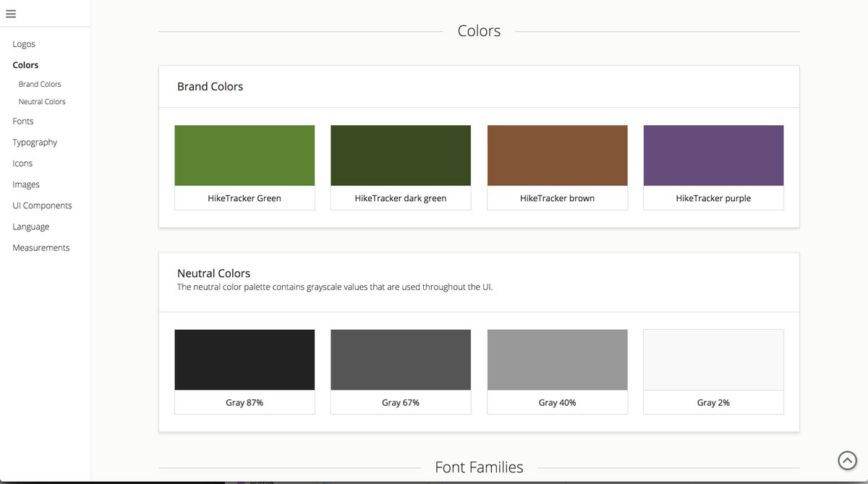Select the HikeTracker dark green swatch
This screenshot has width=868, height=484.
[401, 156]
